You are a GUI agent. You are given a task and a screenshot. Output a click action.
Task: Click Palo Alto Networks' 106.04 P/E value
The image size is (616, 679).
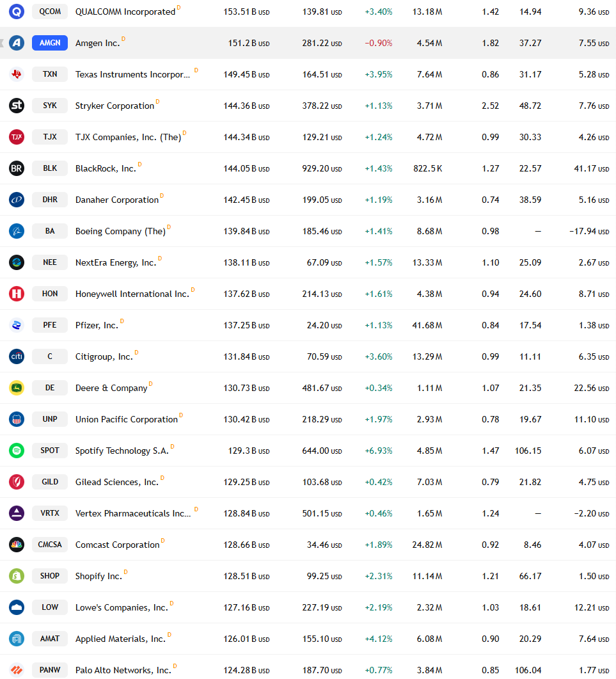528,670
